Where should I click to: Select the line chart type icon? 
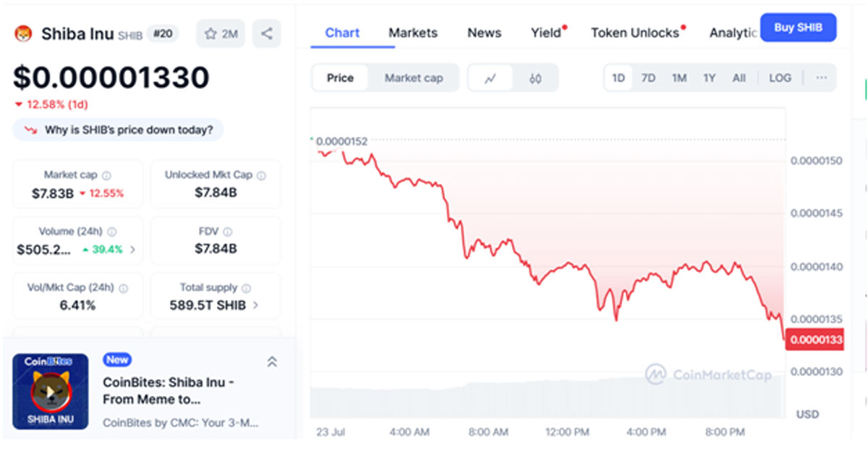(490, 78)
